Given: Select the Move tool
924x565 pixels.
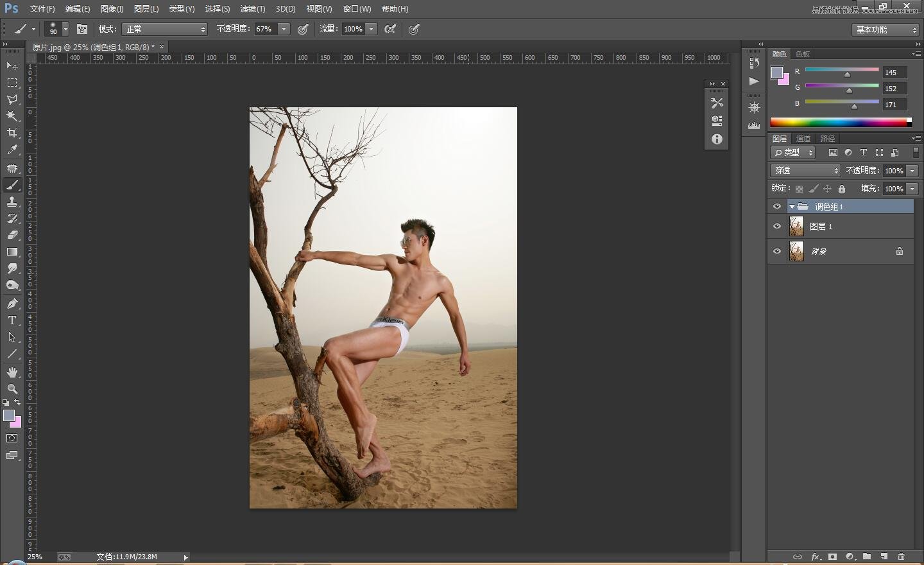Looking at the screenshot, I should click(12, 65).
